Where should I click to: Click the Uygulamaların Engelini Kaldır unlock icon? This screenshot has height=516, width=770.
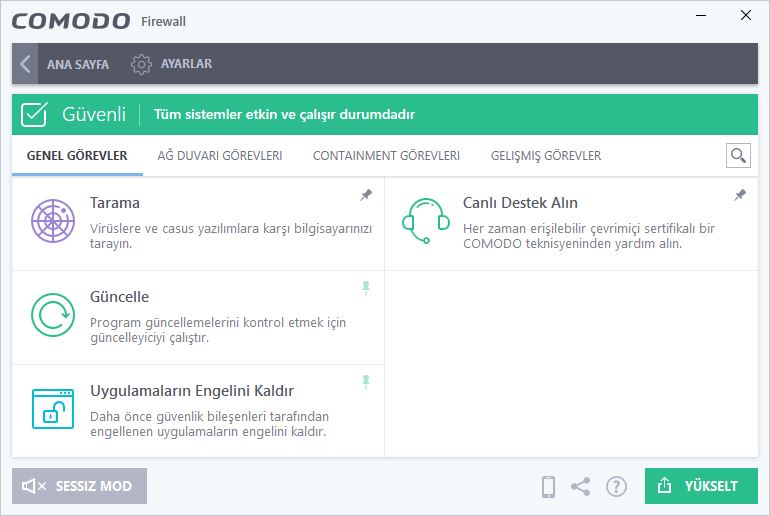[53, 409]
